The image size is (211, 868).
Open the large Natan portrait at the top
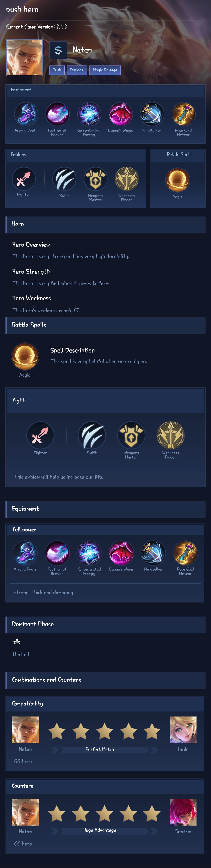(x=25, y=58)
